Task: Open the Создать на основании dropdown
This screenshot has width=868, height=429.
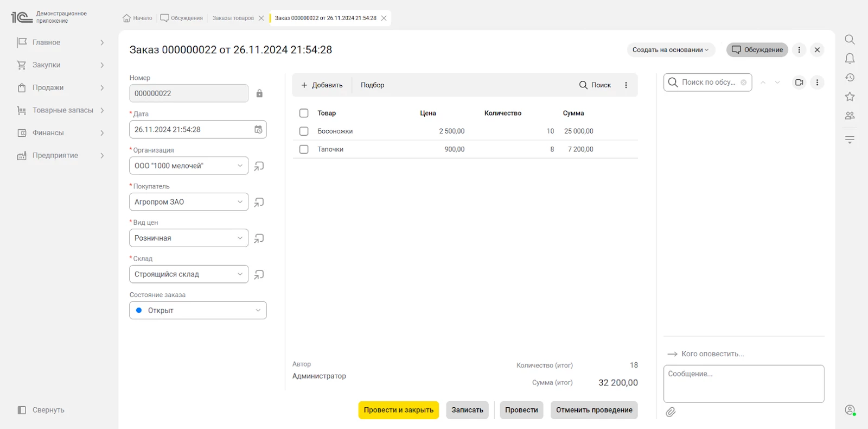Action: pos(671,50)
